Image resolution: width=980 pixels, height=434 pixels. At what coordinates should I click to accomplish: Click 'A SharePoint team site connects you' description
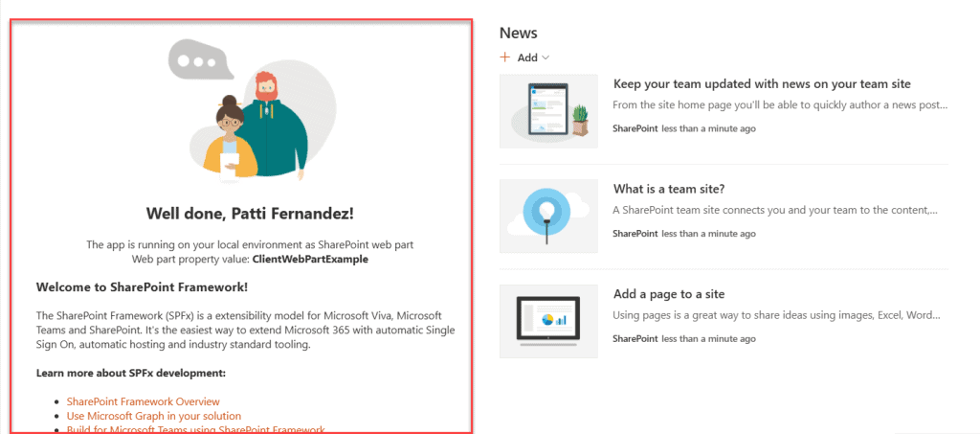(x=775, y=211)
